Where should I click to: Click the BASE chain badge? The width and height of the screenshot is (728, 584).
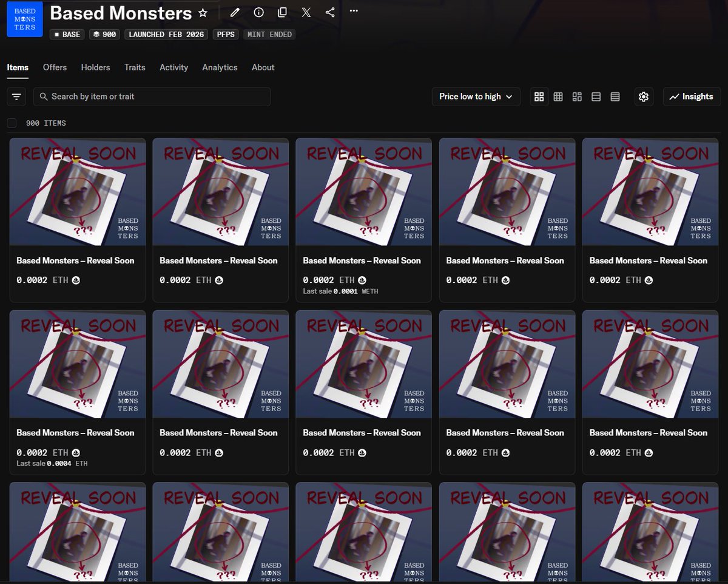[67, 35]
